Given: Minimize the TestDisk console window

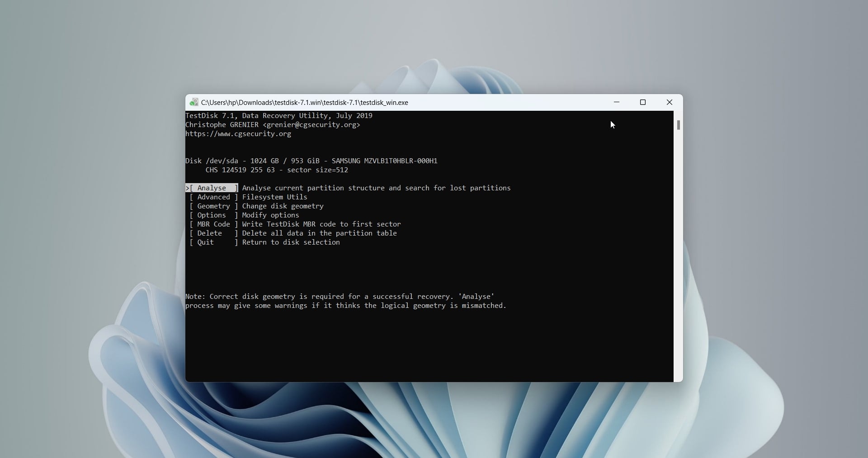Looking at the screenshot, I should point(617,103).
